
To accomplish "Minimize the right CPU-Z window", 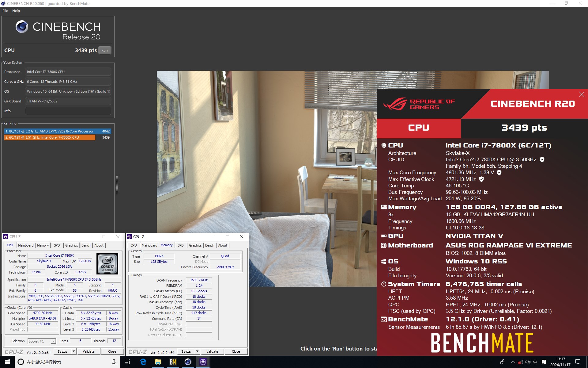I will pyautogui.click(x=214, y=237).
